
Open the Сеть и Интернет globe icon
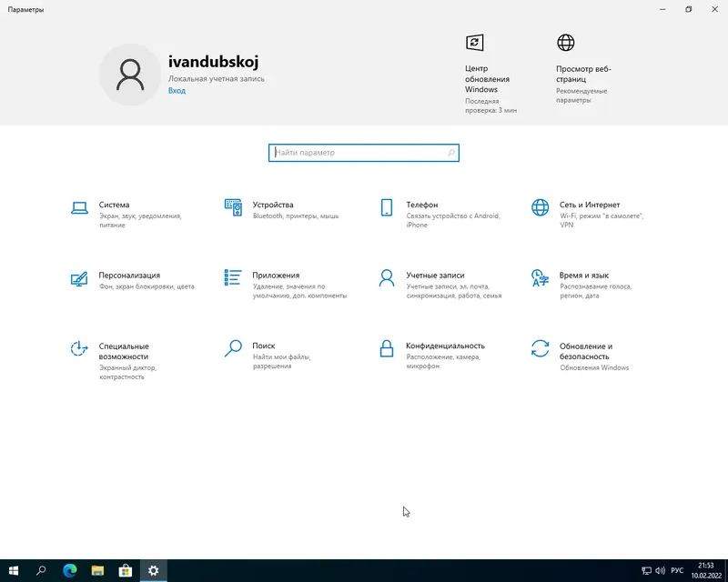coord(540,207)
